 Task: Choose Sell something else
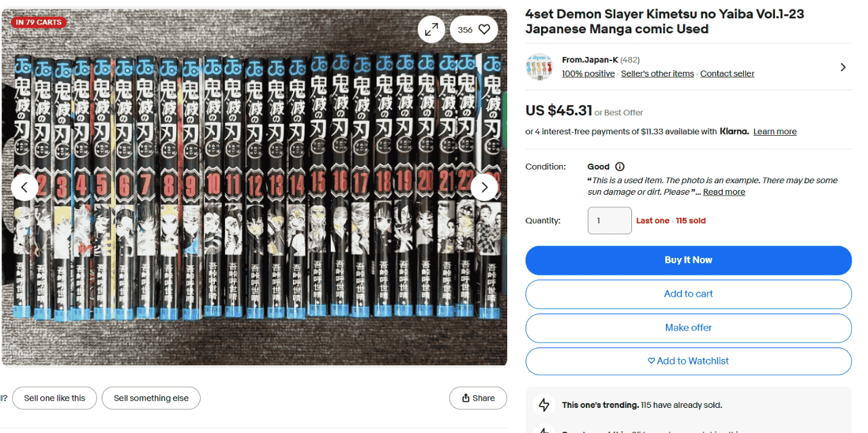[x=151, y=398]
